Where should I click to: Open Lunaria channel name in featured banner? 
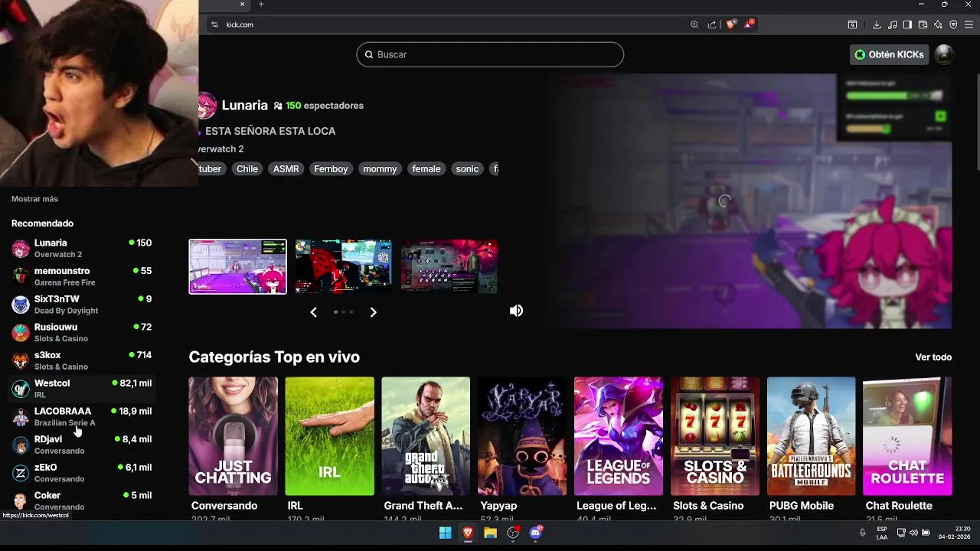[x=245, y=106]
